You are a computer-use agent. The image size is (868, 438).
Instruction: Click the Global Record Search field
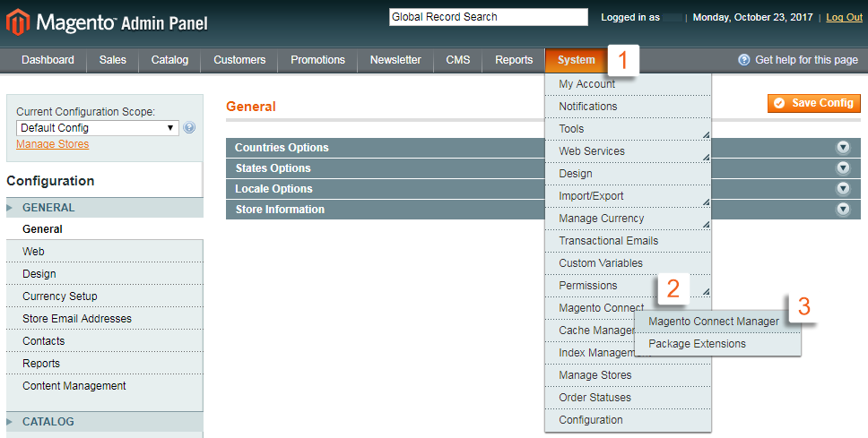coord(488,17)
